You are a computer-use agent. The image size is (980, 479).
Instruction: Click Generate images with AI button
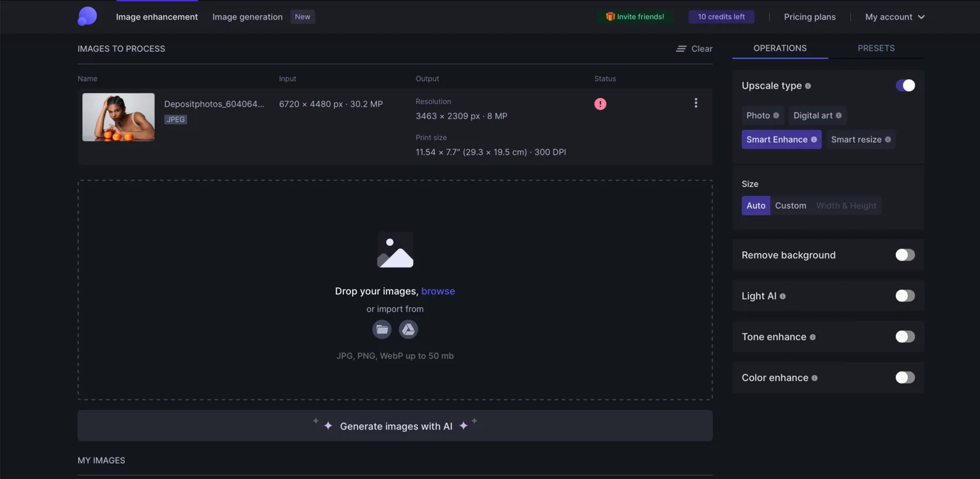coord(395,426)
